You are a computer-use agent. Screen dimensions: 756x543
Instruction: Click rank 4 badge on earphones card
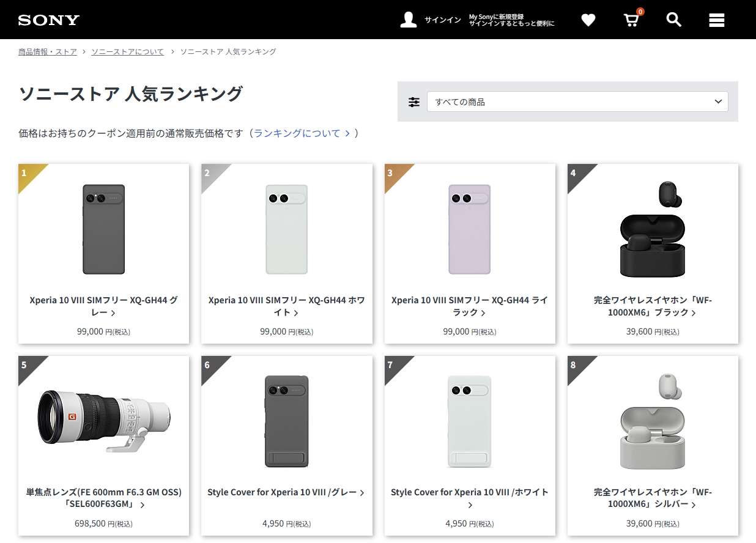tap(576, 172)
